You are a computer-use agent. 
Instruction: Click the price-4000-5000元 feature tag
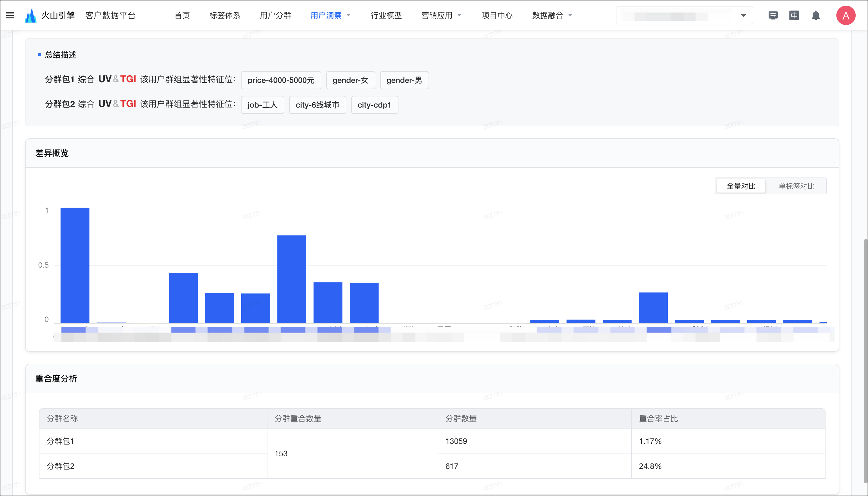click(281, 80)
